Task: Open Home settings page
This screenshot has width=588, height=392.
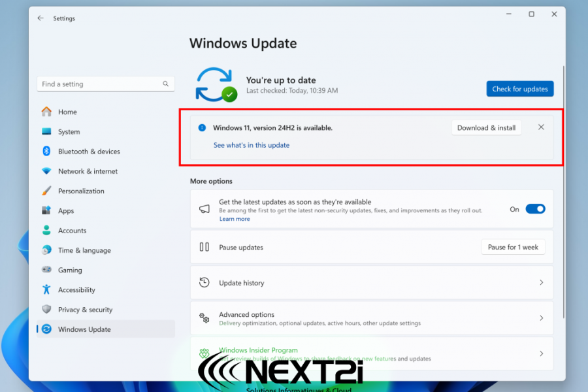Action: pyautogui.click(x=106, y=112)
